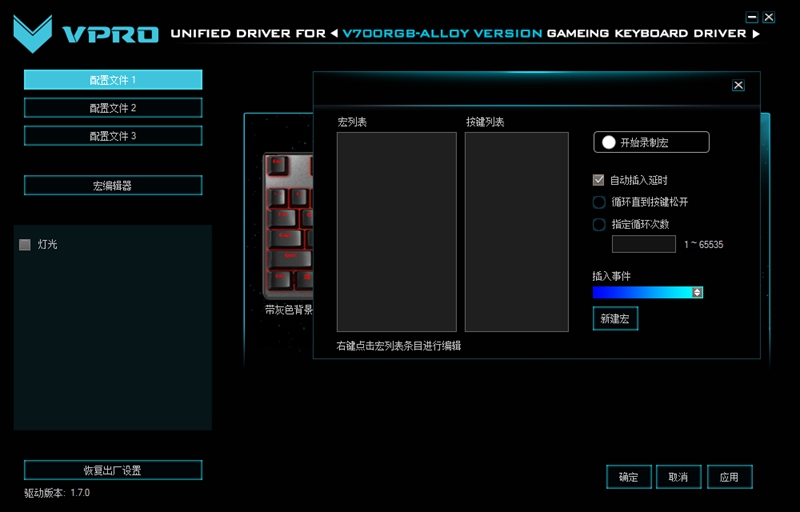Image resolution: width=800 pixels, height=512 pixels.
Task: Start recording with 开始录制宏 button
Action: 651,142
